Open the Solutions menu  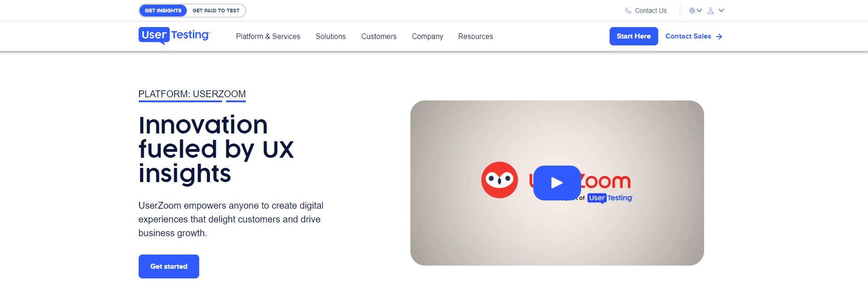click(330, 36)
